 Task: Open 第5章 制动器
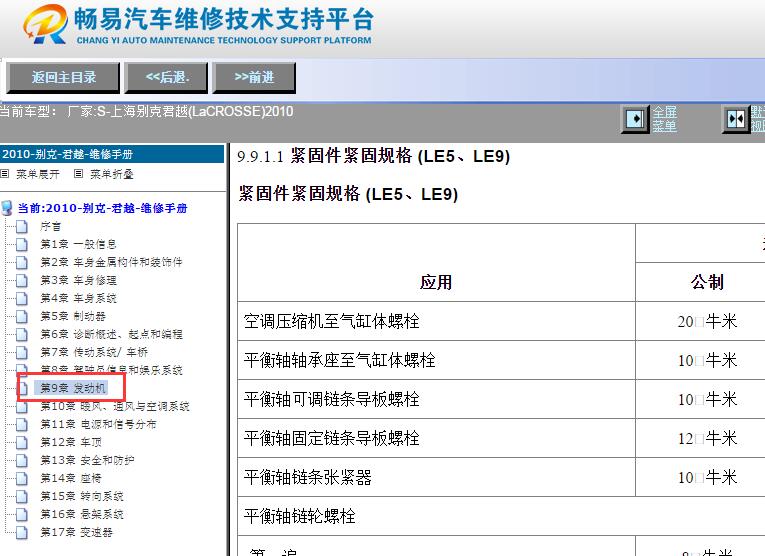click(73, 316)
